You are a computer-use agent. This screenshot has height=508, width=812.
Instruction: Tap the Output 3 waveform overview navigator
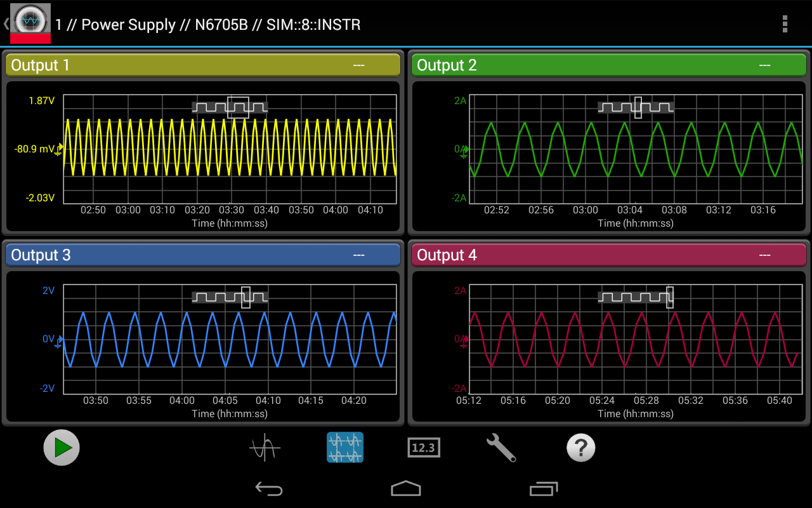click(230, 297)
